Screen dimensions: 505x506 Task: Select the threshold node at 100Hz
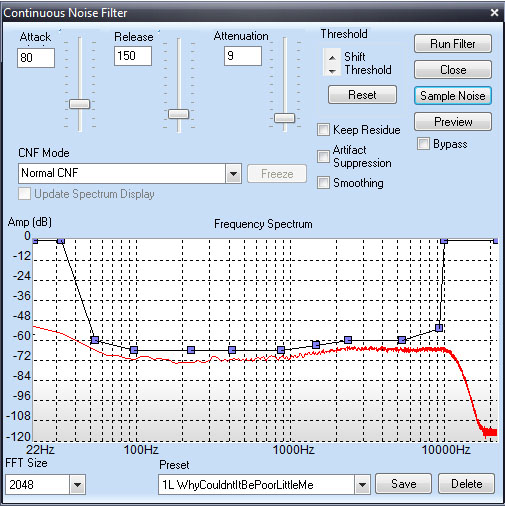tap(134, 350)
